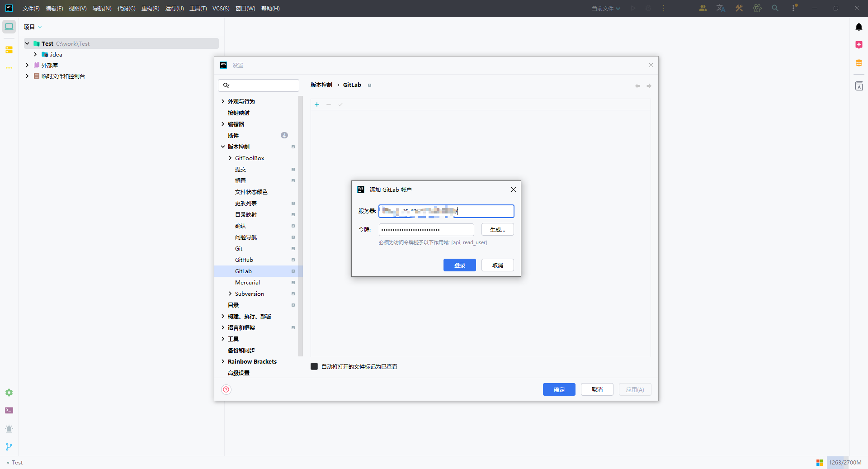Click the React atom icon in title bar
The image size is (868, 469).
[757, 8]
